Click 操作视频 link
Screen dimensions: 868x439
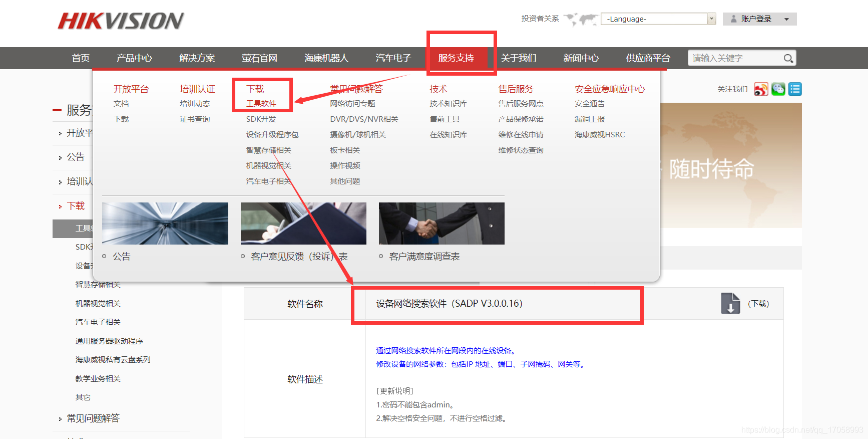click(345, 166)
